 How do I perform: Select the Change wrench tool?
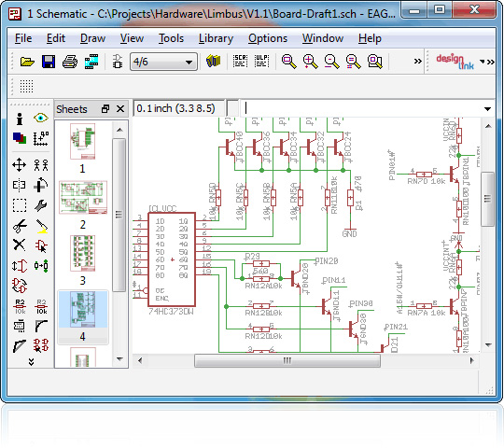point(41,205)
